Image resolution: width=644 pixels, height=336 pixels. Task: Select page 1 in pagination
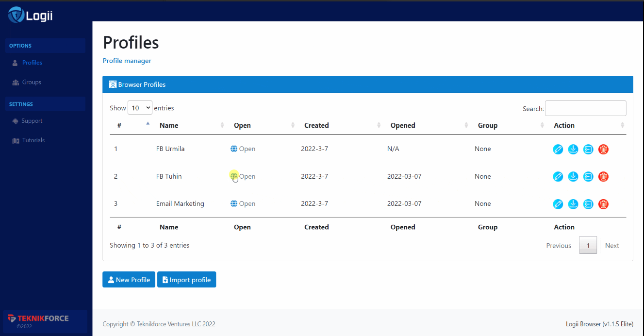[588, 245]
